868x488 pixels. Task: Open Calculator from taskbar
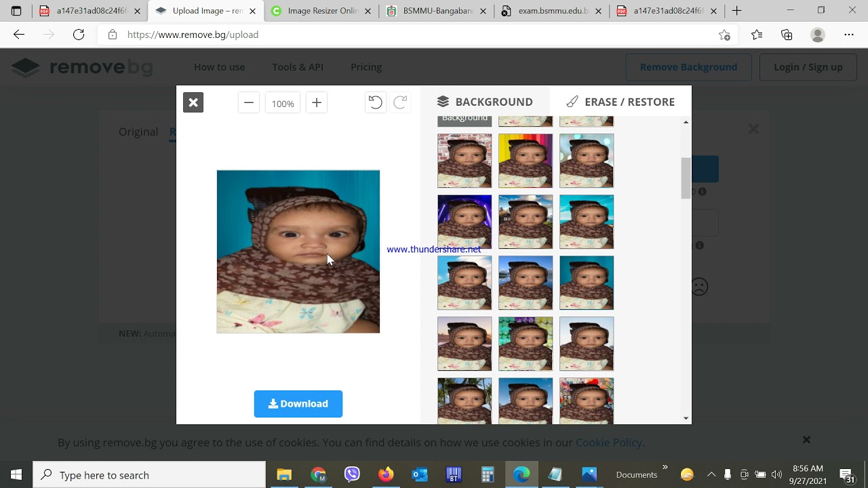pos(488,475)
